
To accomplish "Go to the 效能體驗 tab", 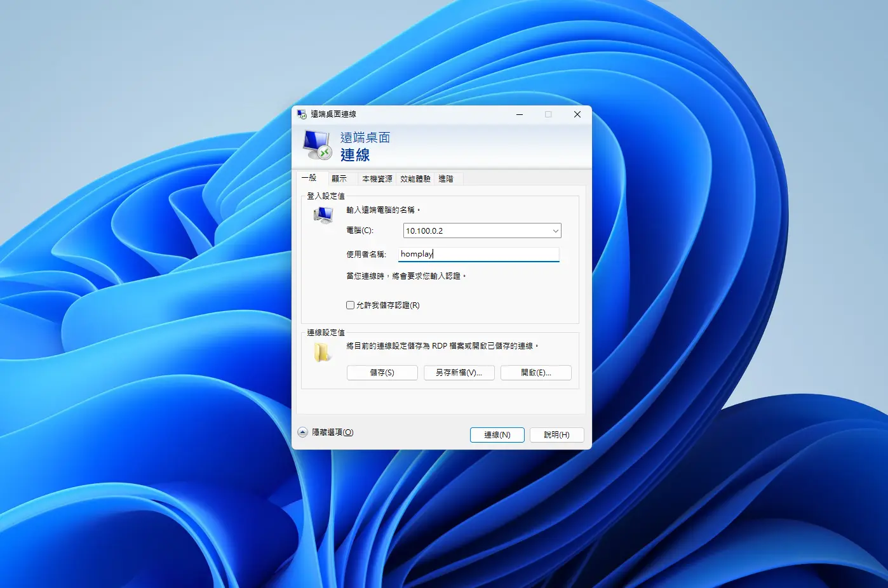I will click(415, 179).
